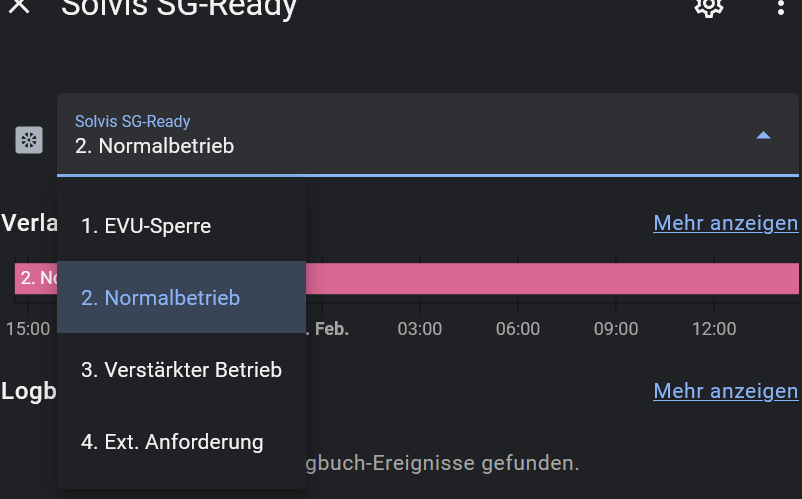Viewport: 802px width, 499px height.
Task: Click the "Feb." date label on the timeline
Action: [332, 329]
